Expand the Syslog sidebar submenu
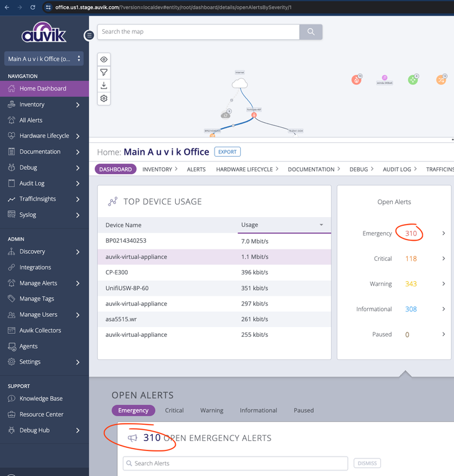The image size is (454, 476). (78, 215)
